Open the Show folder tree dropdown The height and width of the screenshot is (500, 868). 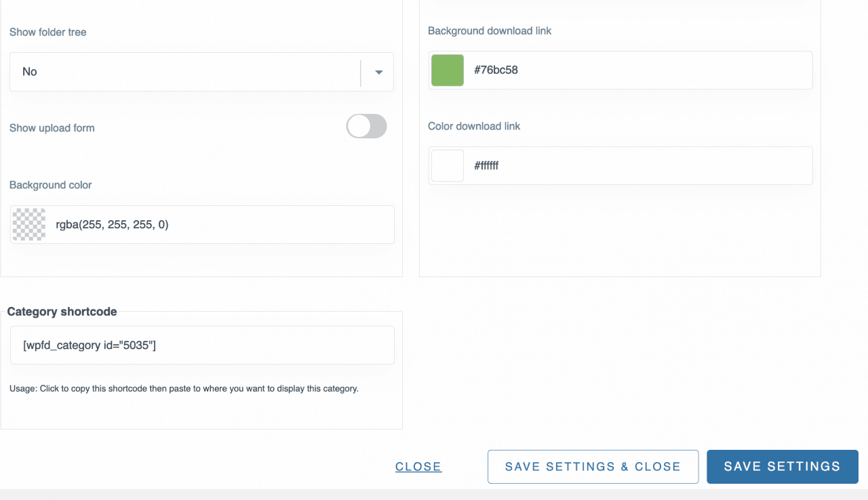[184, 72]
